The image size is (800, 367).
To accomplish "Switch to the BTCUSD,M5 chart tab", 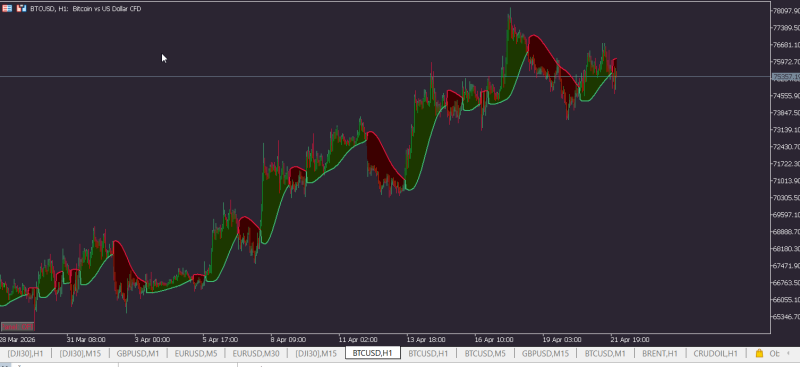I will (485, 353).
